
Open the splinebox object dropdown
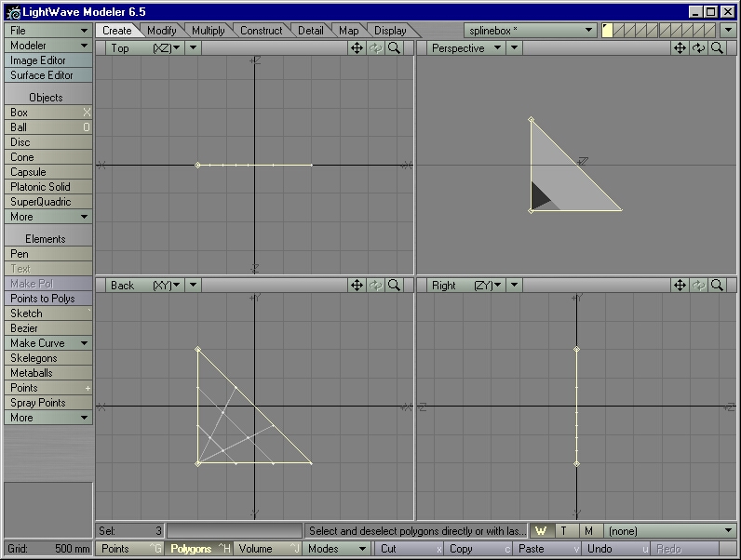[531, 31]
